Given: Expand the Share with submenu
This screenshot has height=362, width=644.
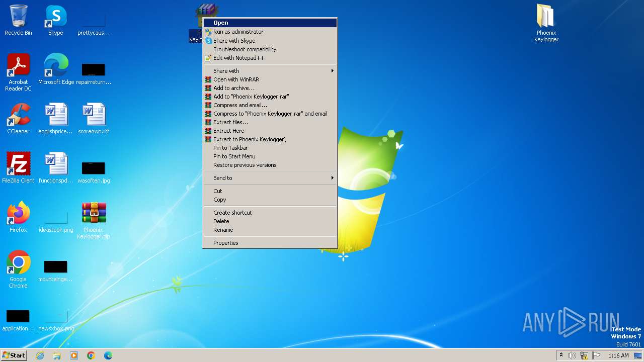Looking at the screenshot, I should 270,71.
